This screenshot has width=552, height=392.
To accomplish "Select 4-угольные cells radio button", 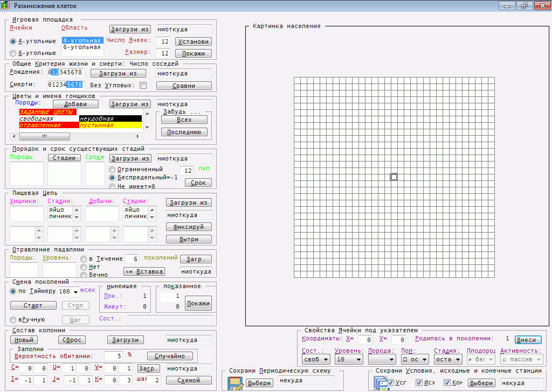I will (x=13, y=41).
